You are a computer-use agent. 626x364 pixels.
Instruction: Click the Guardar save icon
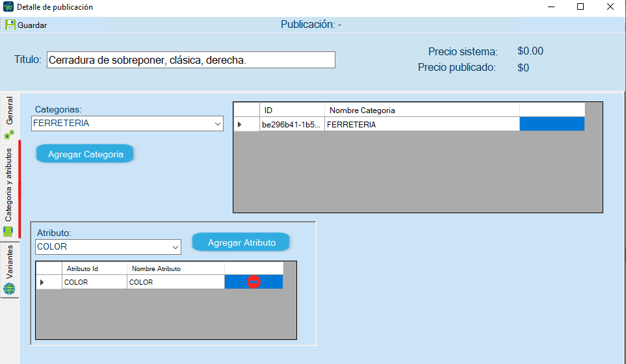coord(10,25)
